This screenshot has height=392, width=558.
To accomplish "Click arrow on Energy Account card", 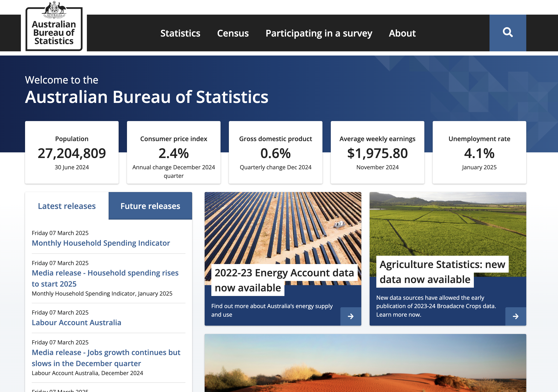I will [350, 316].
